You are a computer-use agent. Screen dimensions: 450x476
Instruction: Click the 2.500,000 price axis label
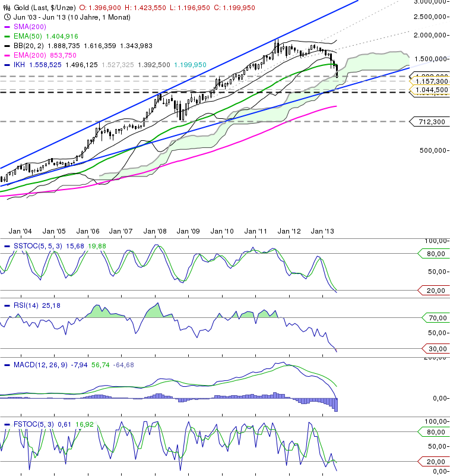coord(430,17)
